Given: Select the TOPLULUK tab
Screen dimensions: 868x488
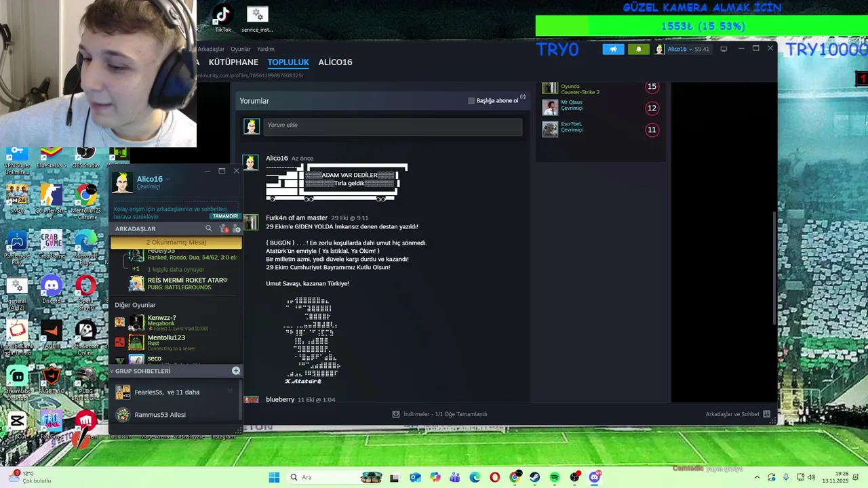Looking at the screenshot, I should point(288,62).
